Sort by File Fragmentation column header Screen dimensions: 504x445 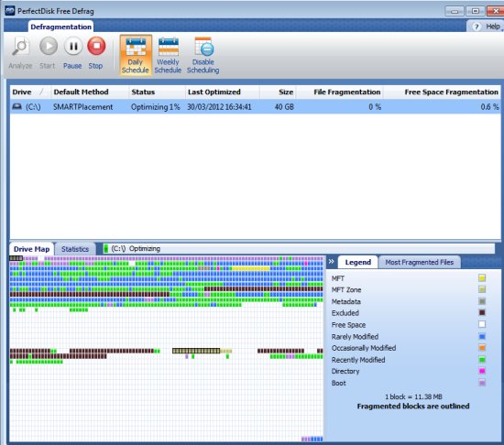click(x=339, y=92)
